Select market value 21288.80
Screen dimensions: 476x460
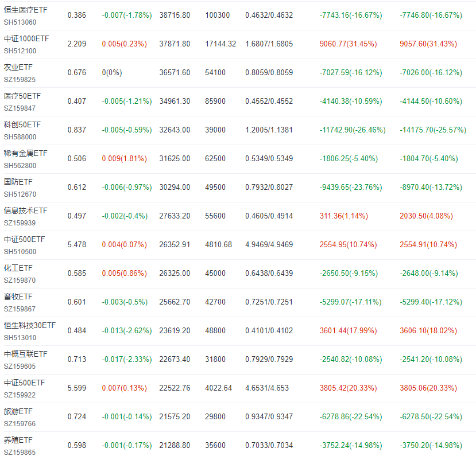(175, 445)
